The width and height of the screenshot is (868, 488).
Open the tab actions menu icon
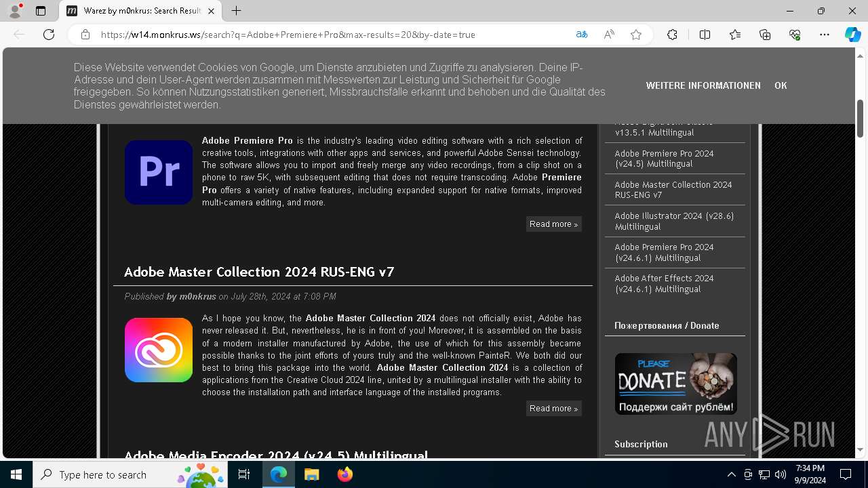[x=41, y=11]
